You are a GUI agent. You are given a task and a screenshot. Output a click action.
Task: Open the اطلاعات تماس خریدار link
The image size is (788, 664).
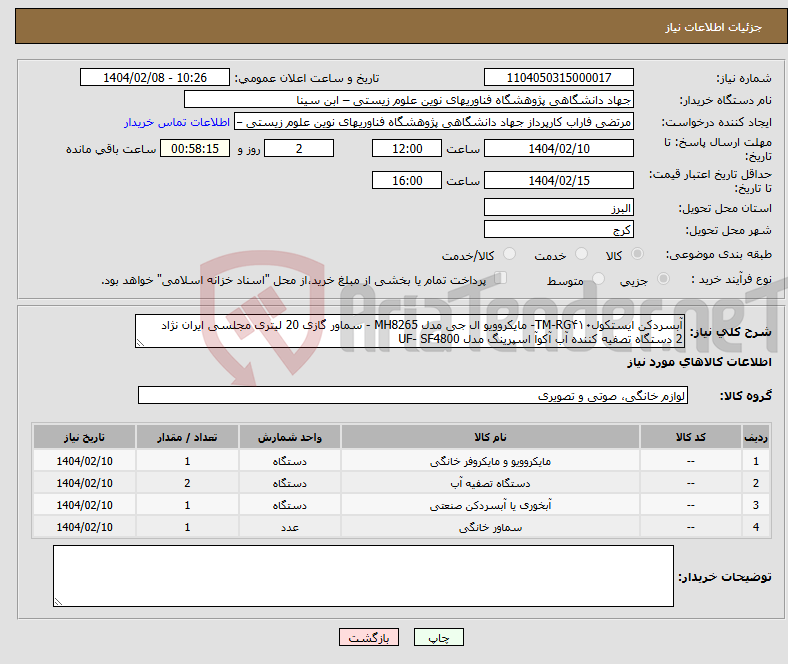(177, 122)
